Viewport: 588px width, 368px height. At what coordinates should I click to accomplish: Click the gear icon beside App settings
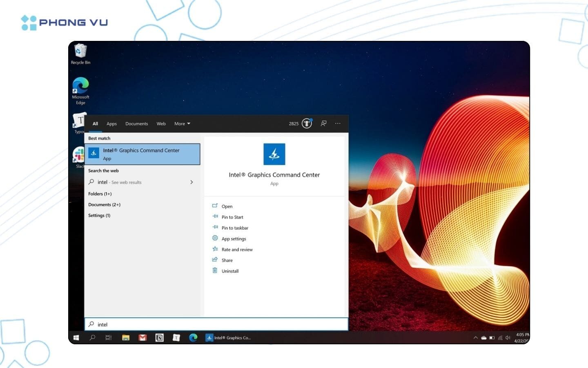[x=215, y=238]
